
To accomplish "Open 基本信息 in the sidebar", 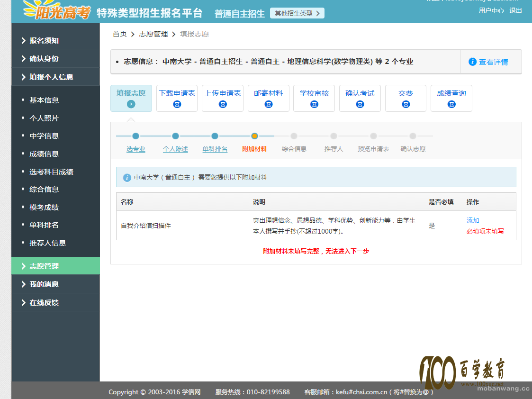I will 44,100.
